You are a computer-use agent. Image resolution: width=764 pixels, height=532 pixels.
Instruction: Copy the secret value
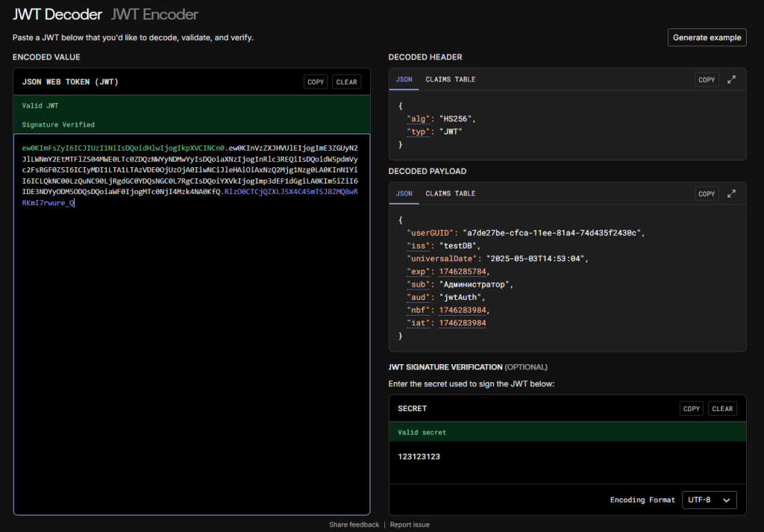[692, 409]
